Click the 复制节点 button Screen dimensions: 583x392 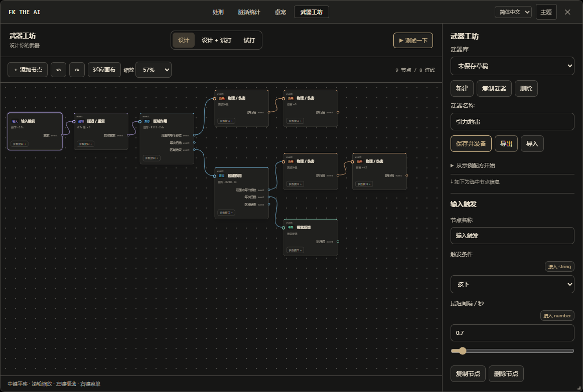tap(468, 374)
